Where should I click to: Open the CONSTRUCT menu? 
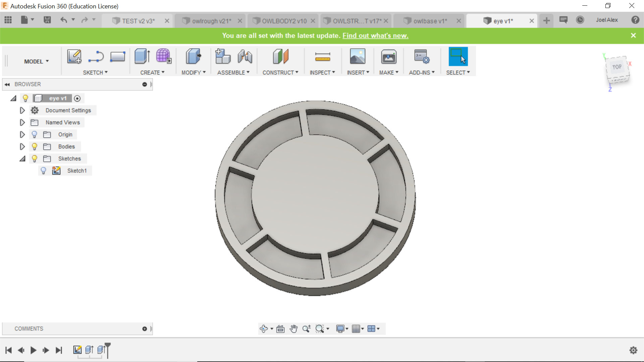tap(280, 72)
